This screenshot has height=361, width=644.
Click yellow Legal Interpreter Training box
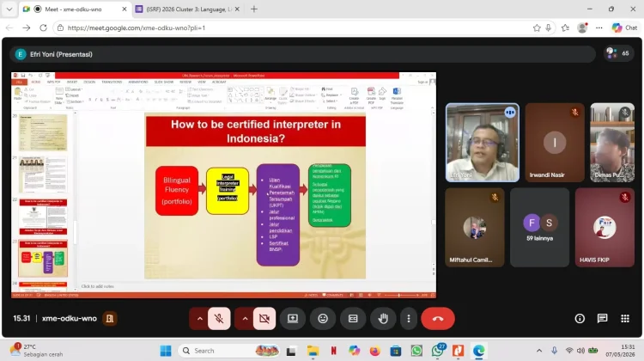(228, 191)
